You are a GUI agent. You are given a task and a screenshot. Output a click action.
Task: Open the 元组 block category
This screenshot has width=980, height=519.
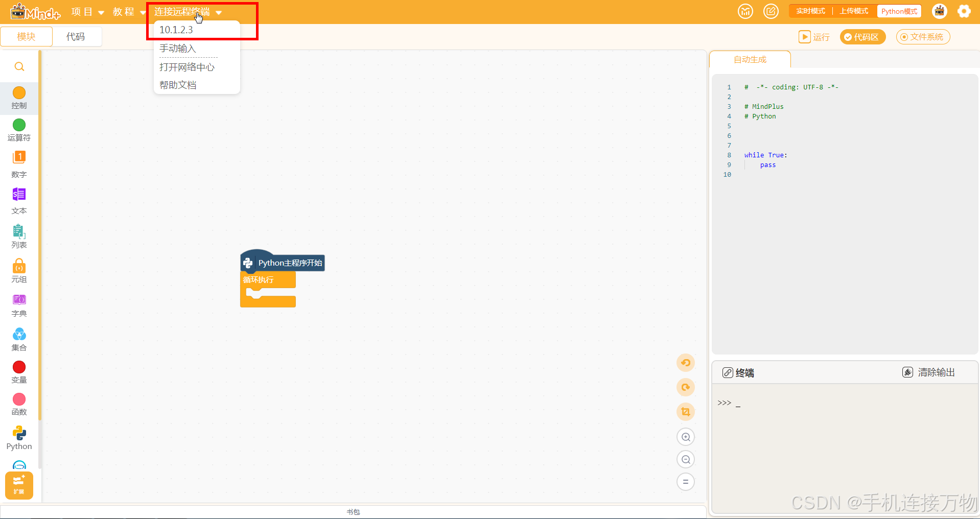(19, 271)
